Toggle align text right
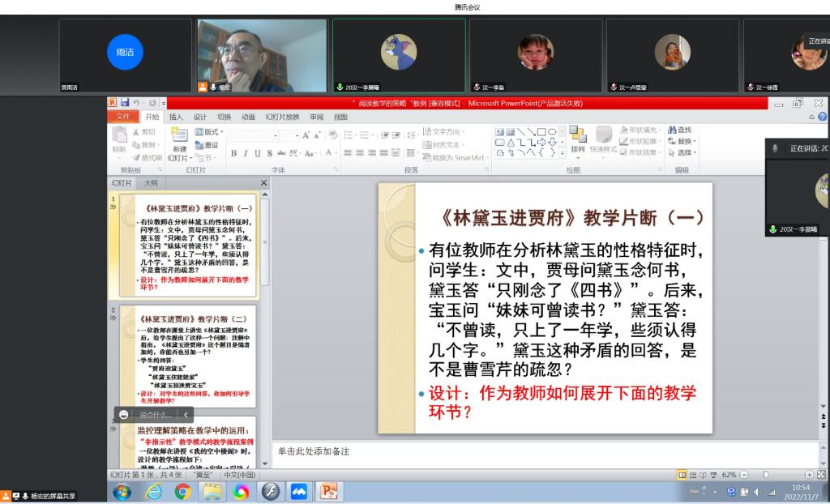 371,153
